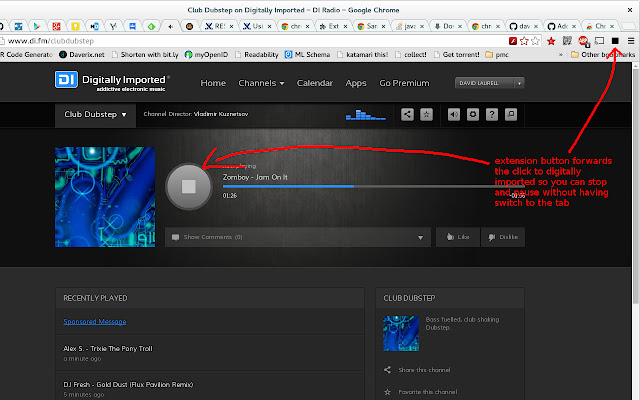Close the GitHub 'Ad' tab
This screenshot has height=400, width=640.
(x=573, y=26)
